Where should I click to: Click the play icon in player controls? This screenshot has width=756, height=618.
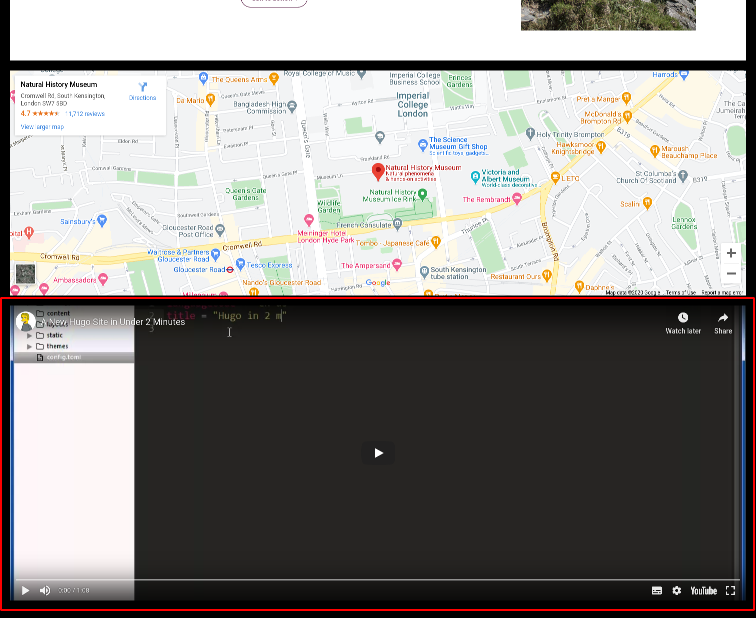pos(26,591)
